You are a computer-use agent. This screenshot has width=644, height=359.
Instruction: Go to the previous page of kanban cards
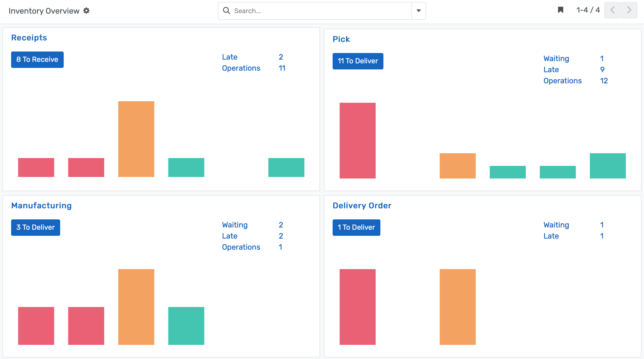coord(612,10)
